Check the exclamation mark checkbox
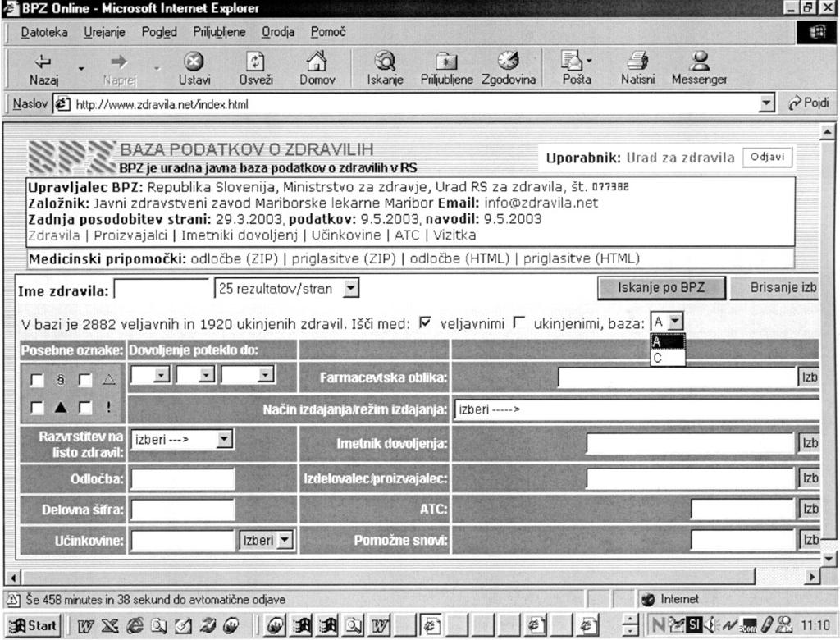The height and width of the screenshot is (640, 840). pyautogui.click(x=85, y=407)
